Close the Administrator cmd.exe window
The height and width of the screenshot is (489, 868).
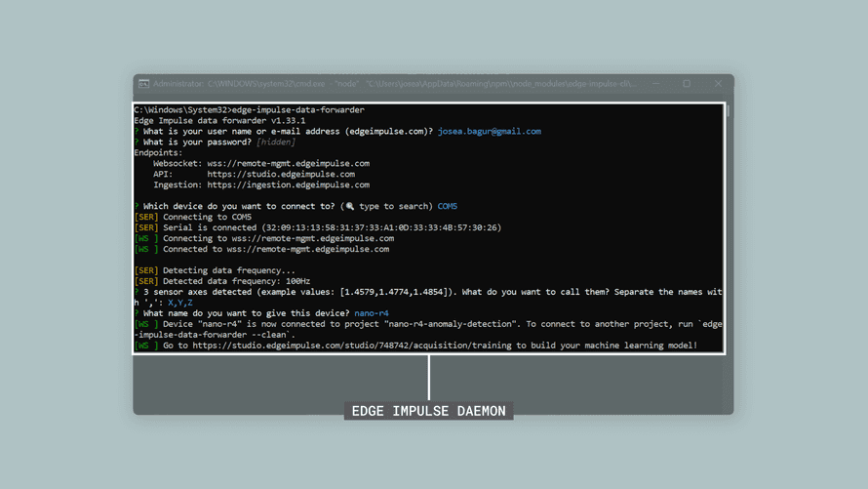[718, 85]
